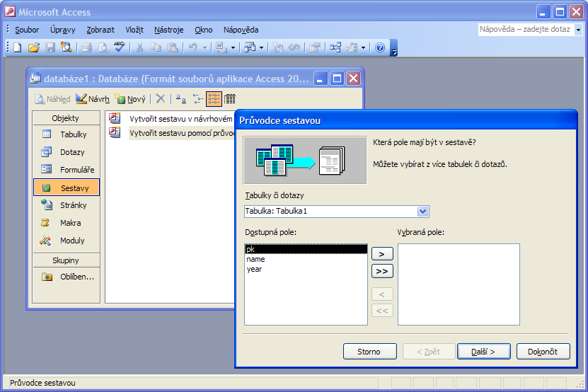Click the Skupiny header bar

click(66, 260)
